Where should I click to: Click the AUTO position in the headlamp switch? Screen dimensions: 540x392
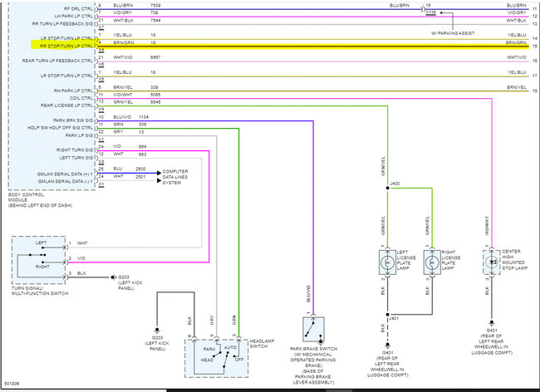click(230, 347)
